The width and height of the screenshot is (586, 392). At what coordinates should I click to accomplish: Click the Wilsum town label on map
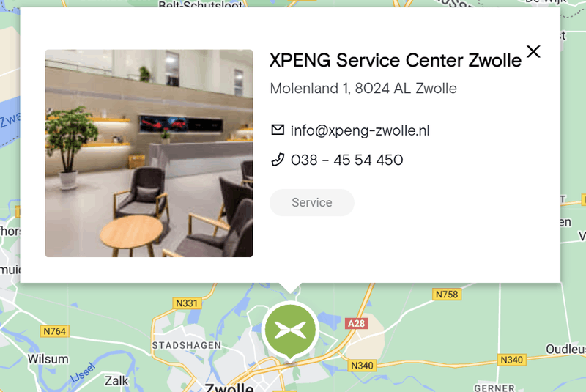pyautogui.click(x=48, y=359)
